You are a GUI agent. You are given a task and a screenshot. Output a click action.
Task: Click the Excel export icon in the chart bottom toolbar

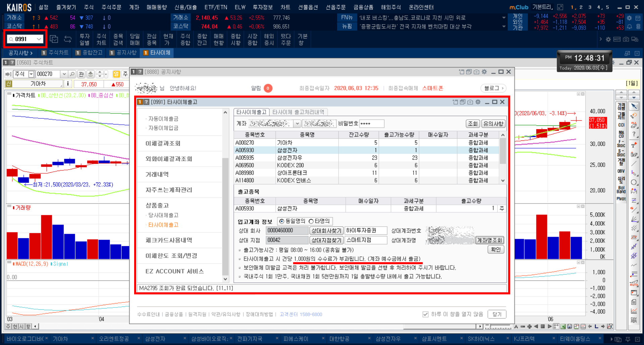click(563, 327)
